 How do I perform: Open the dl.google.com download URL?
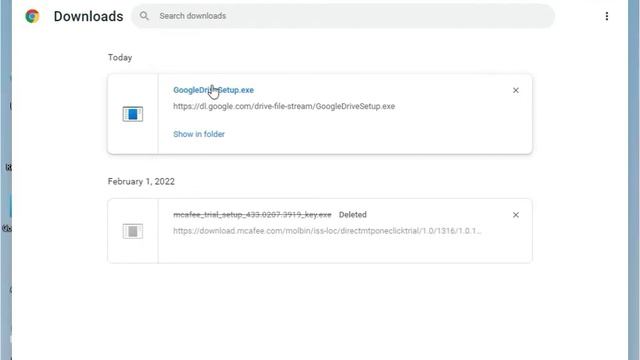click(x=284, y=106)
